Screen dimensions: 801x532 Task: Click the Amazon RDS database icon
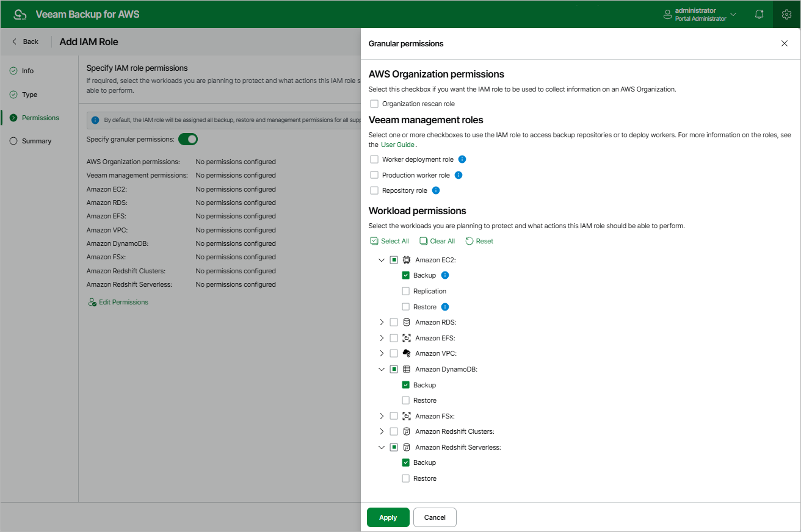pos(407,322)
